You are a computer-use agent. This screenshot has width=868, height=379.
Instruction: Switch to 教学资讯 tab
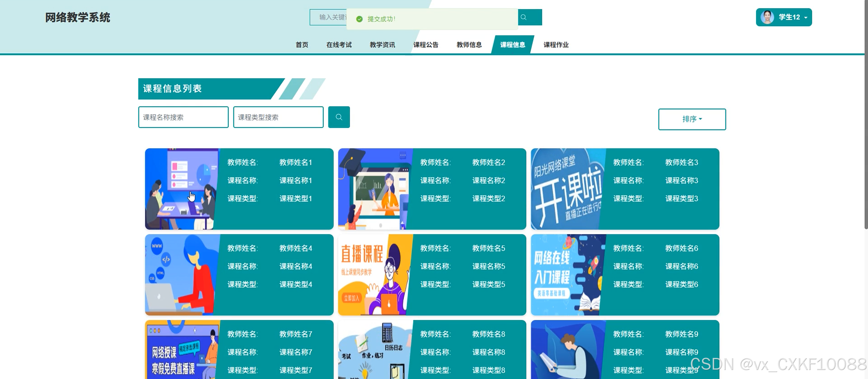tap(382, 45)
